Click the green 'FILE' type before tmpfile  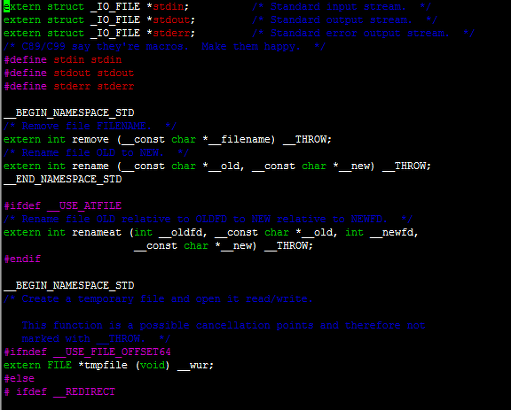pos(59,365)
